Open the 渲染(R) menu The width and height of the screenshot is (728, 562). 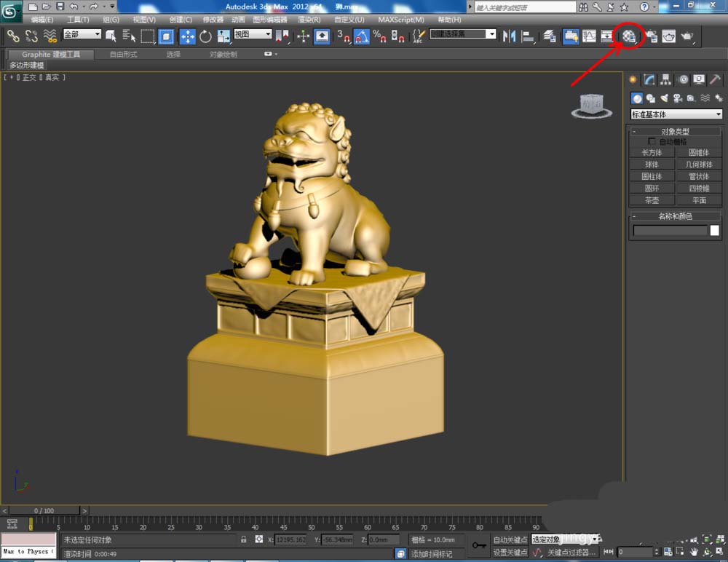click(x=309, y=20)
